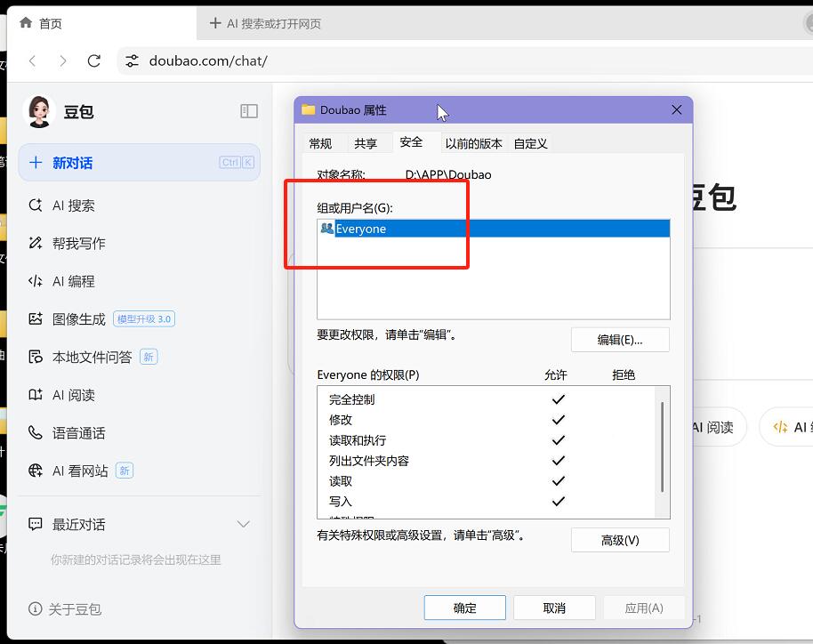
Task: Click the Doubao folder icon in title bar
Action: (309, 109)
